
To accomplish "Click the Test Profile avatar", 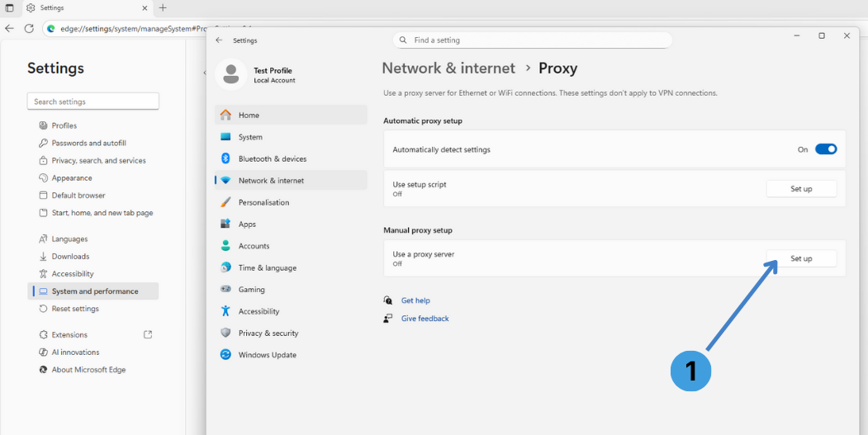I will tap(230, 75).
